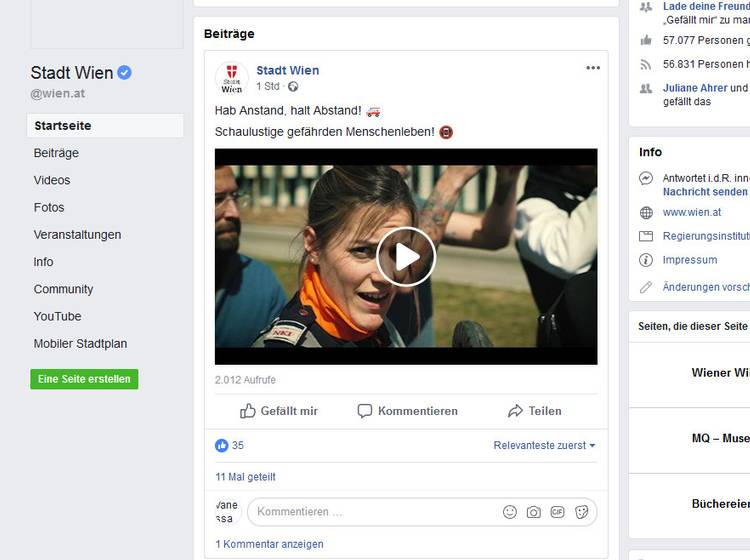This screenshot has width=750, height=560.
Task: Play the Stadt Wien video
Action: click(406, 257)
